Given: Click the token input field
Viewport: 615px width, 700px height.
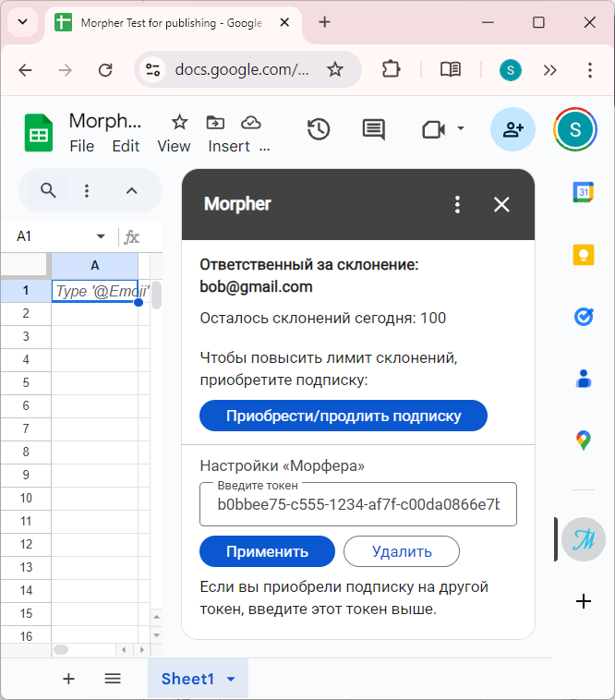Looking at the screenshot, I should pos(358,504).
